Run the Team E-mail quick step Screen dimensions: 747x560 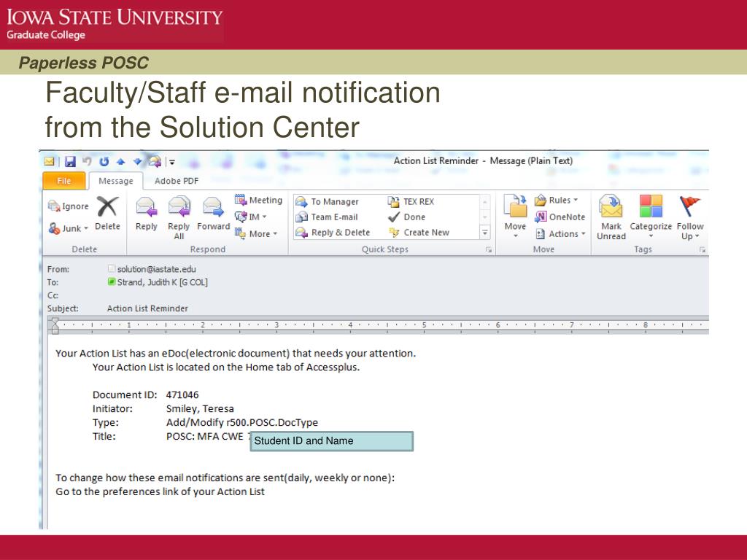pyautogui.click(x=327, y=217)
